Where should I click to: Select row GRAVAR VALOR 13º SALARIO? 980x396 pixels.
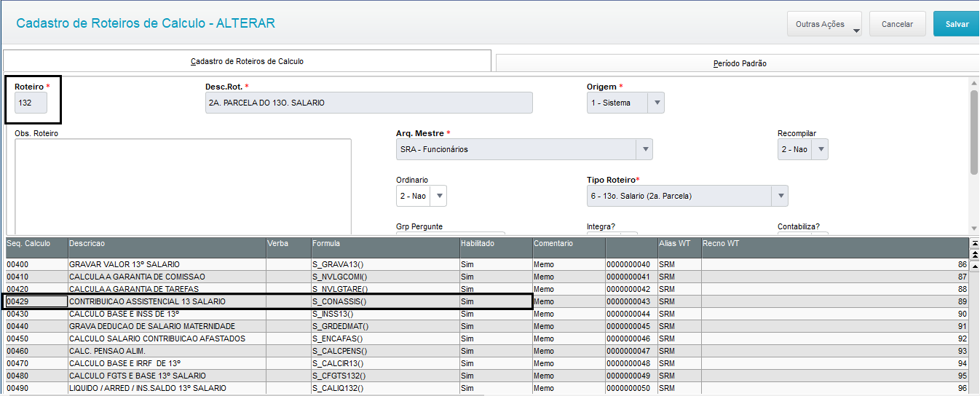[x=486, y=264]
